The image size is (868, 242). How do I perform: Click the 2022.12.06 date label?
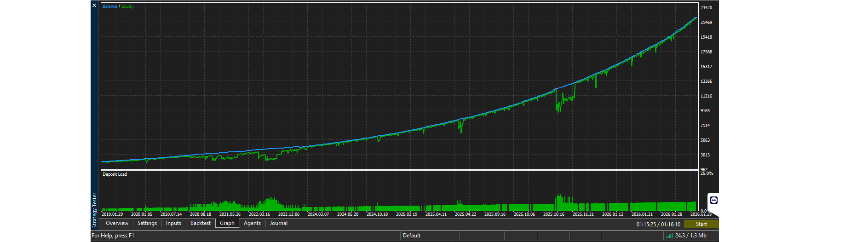click(289, 214)
